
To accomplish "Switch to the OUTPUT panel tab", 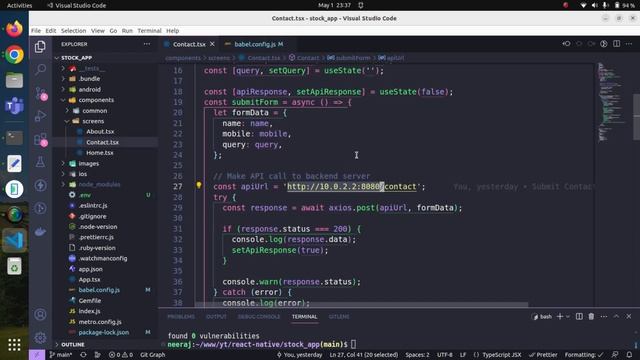I will (216, 316).
